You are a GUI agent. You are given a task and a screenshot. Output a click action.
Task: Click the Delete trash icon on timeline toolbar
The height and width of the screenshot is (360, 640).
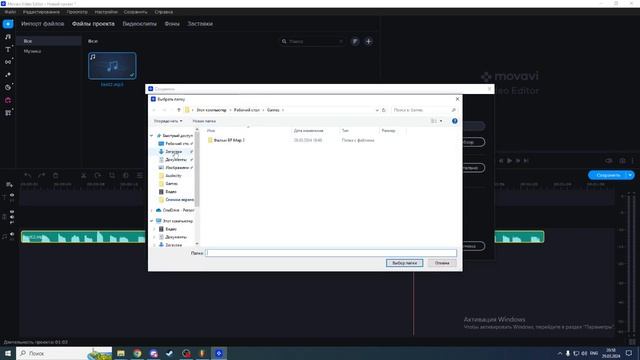tap(56, 176)
